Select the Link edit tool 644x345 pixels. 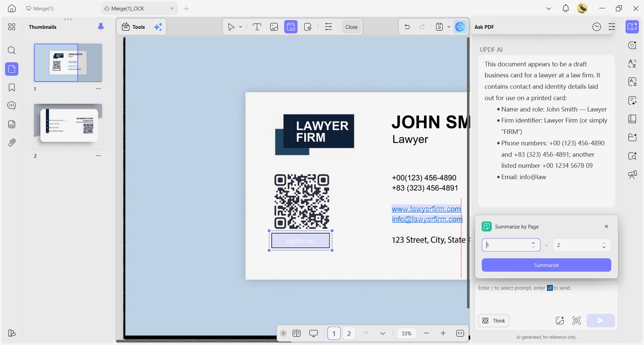[291, 27]
